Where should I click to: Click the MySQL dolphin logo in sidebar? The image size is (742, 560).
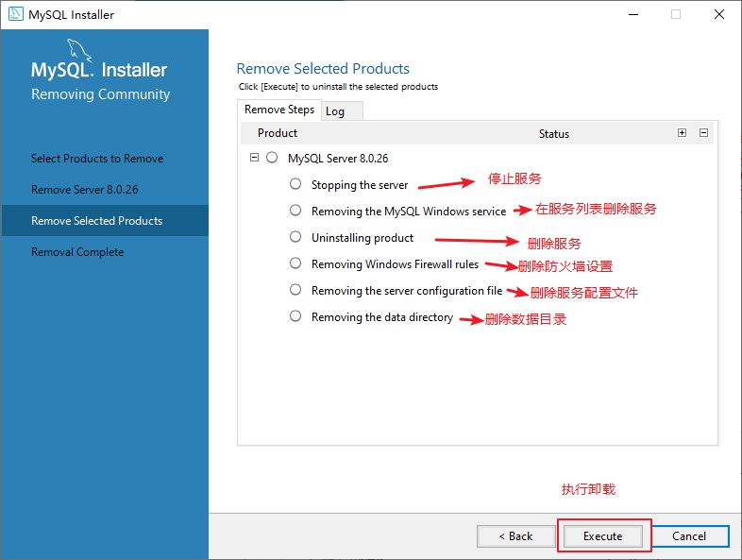(x=78, y=50)
